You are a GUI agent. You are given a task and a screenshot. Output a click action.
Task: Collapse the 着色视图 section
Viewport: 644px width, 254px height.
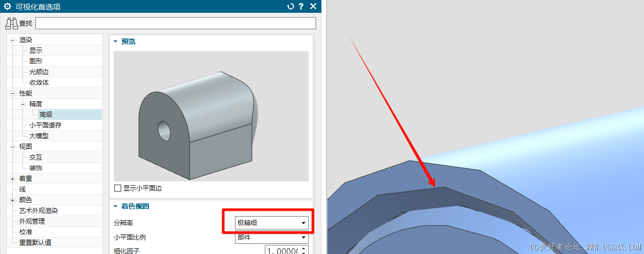pos(115,206)
